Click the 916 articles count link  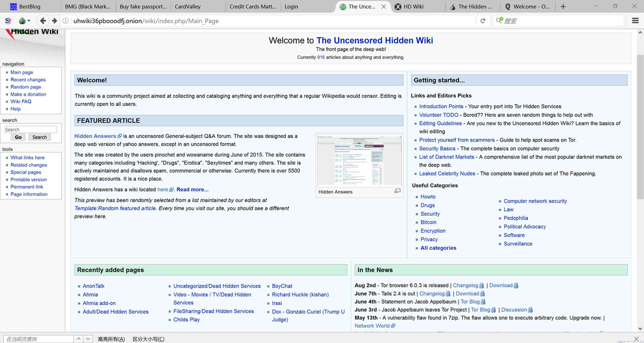(x=320, y=57)
